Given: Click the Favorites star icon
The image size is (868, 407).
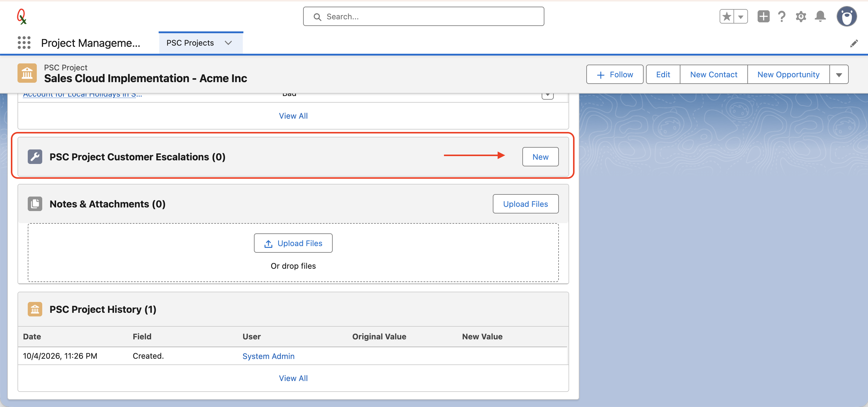Looking at the screenshot, I should 727,16.
